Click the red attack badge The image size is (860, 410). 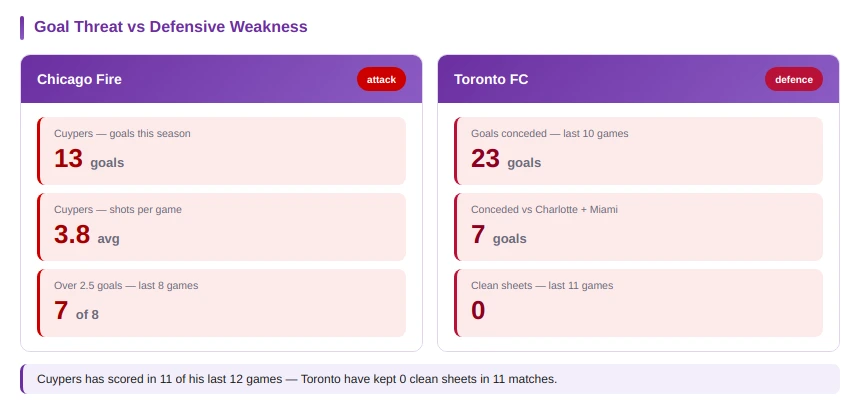pos(381,79)
